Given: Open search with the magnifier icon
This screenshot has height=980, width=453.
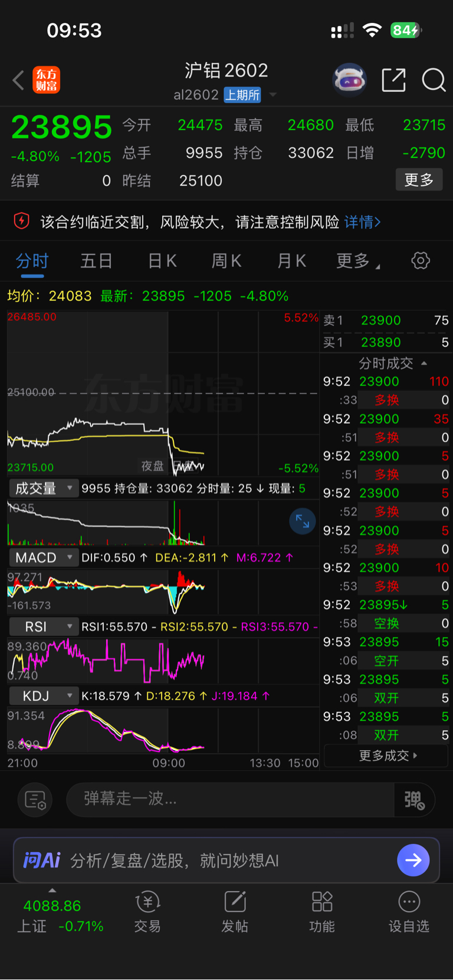Looking at the screenshot, I should 434,80.
